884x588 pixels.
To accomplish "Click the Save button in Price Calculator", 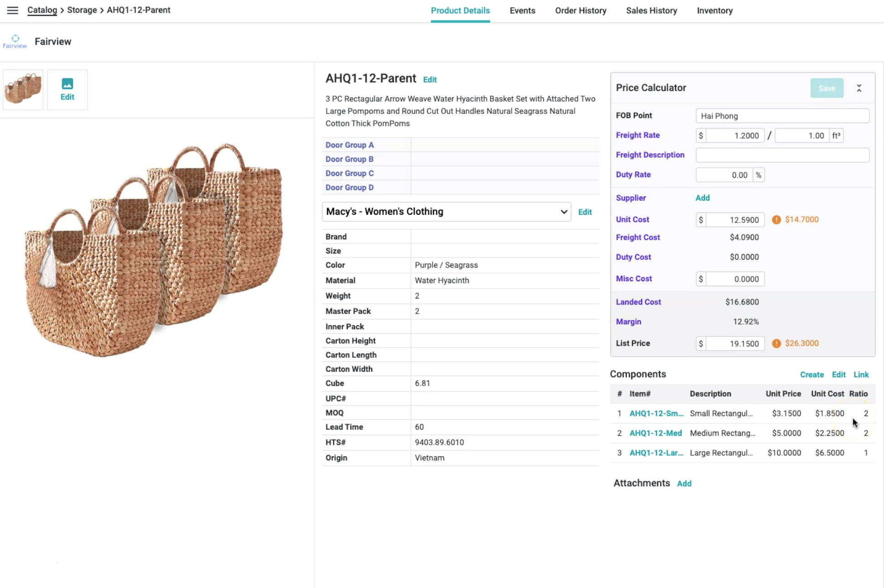I will point(826,88).
